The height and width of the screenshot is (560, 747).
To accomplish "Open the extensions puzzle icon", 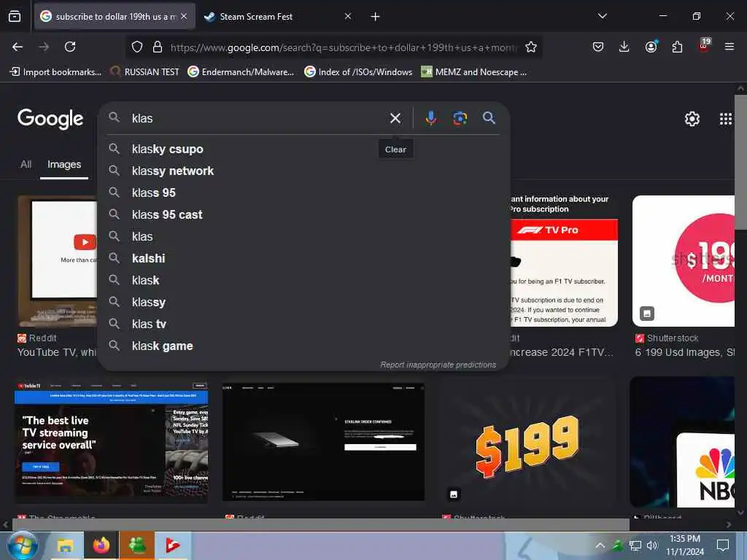I will point(677,47).
